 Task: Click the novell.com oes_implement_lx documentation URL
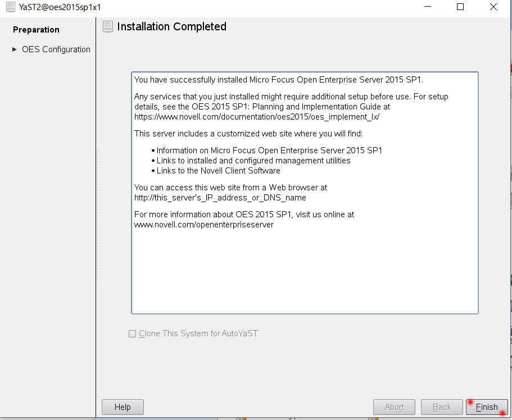[x=257, y=117]
